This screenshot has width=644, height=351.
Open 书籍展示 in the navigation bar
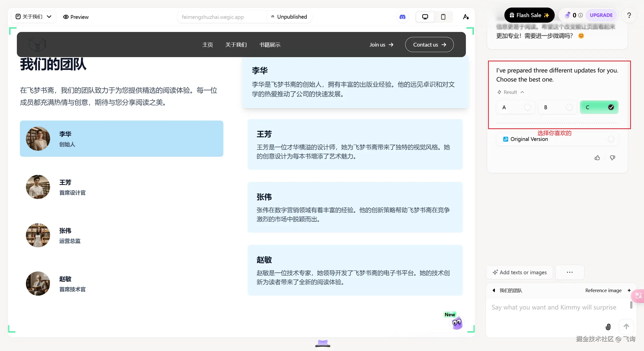[270, 45]
